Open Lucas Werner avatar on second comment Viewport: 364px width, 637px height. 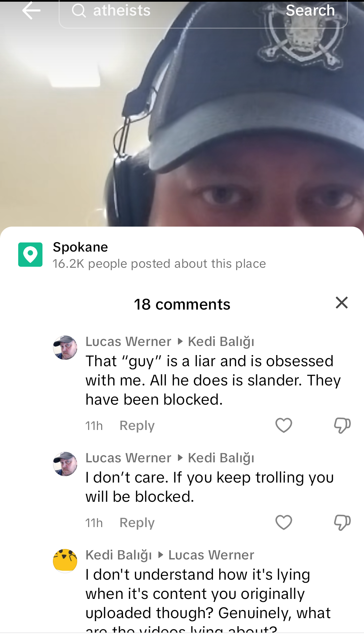tap(65, 464)
